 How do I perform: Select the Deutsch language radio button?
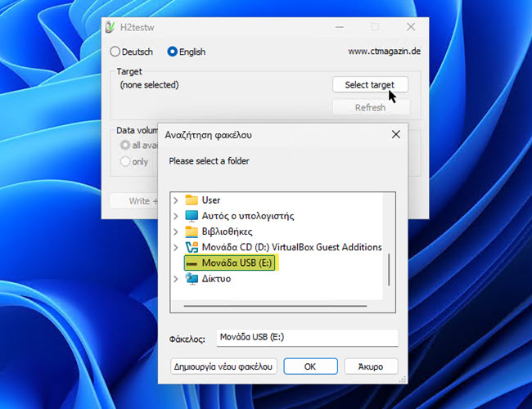[x=115, y=52]
